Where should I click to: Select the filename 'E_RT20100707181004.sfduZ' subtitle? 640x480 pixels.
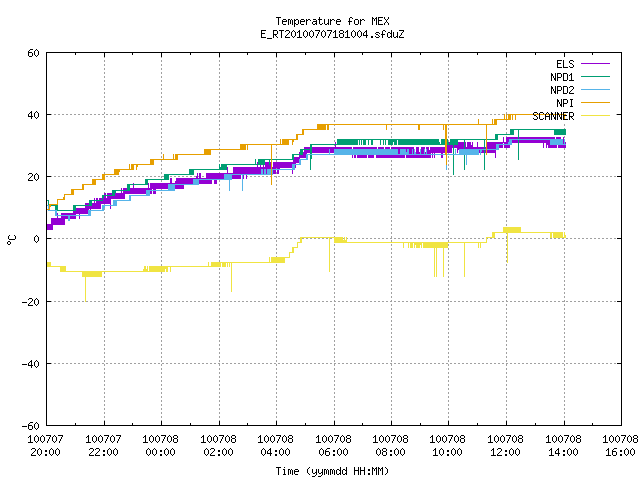click(x=332, y=34)
